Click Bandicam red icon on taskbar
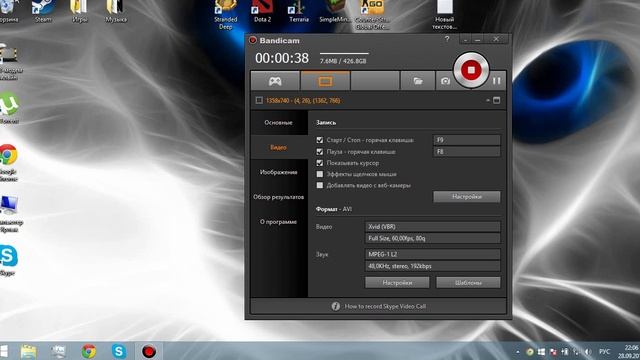Screen dimensions: 640x360 tap(149, 351)
